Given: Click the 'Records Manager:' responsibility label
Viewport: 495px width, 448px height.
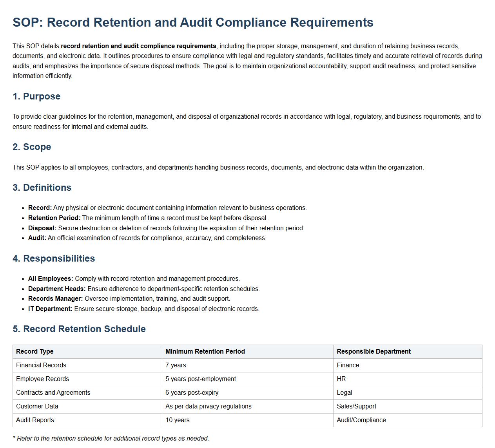Looking at the screenshot, I should point(56,298).
